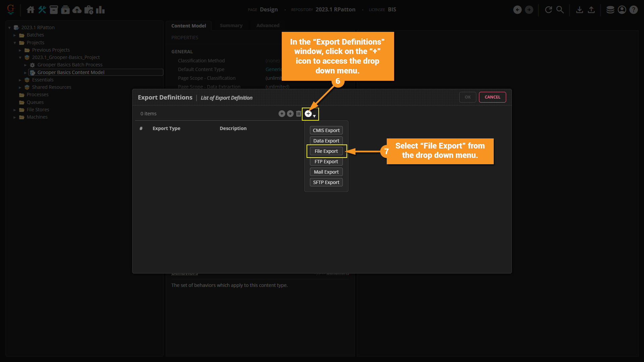The height and width of the screenshot is (362, 644).
Task: Choose SFTP Export option
Action: point(326,182)
